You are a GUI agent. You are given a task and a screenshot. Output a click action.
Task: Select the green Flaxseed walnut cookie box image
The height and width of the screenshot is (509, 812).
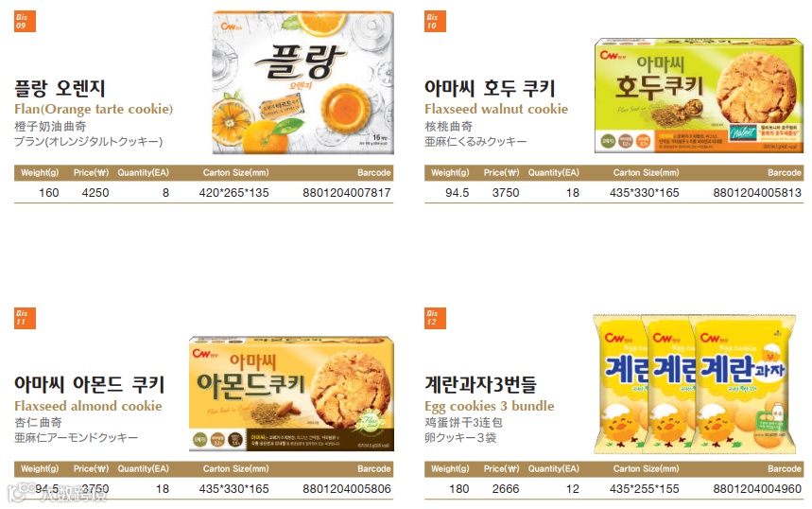click(x=700, y=96)
